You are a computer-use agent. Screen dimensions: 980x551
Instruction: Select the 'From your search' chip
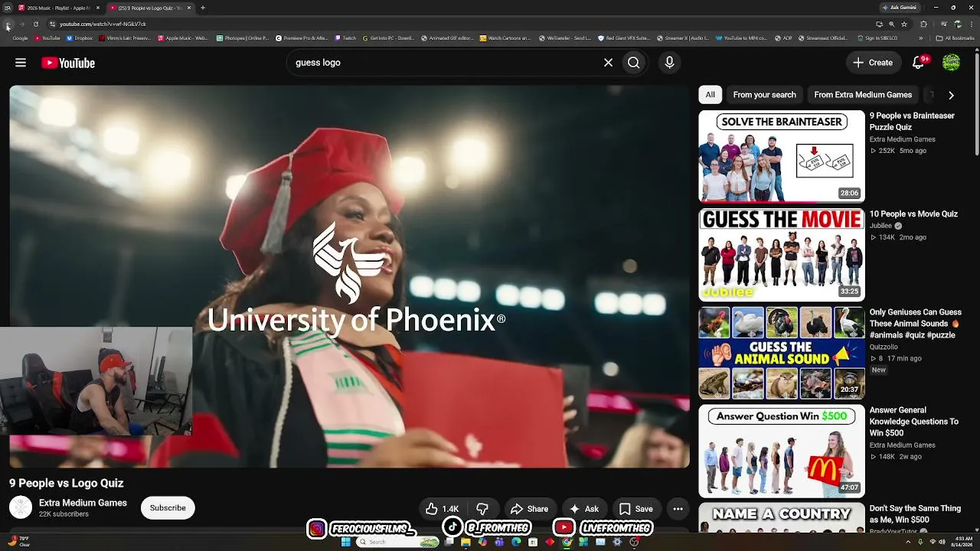pyautogui.click(x=764, y=95)
